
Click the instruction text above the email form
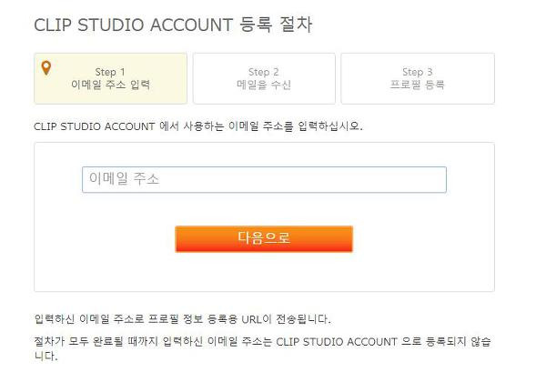click(x=198, y=126)
